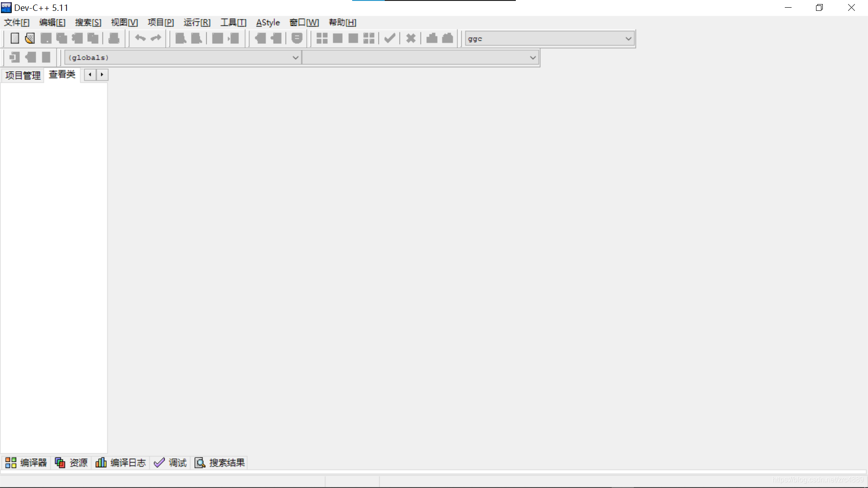This screenshot has height=488, width=868.
Task: Open the 项目[P] menu
Action: click(160, 23)
